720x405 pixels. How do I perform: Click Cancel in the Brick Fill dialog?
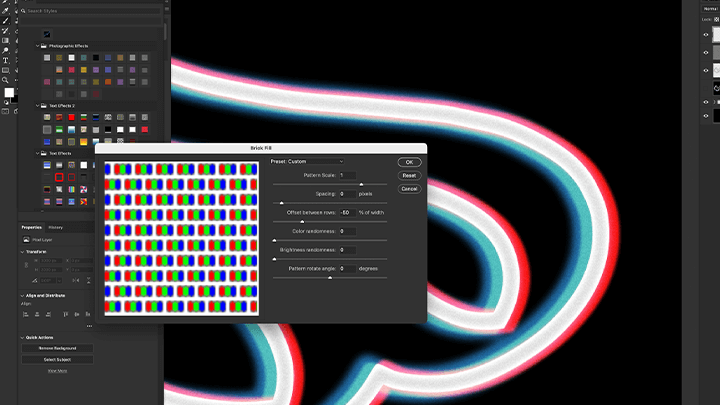409,189
